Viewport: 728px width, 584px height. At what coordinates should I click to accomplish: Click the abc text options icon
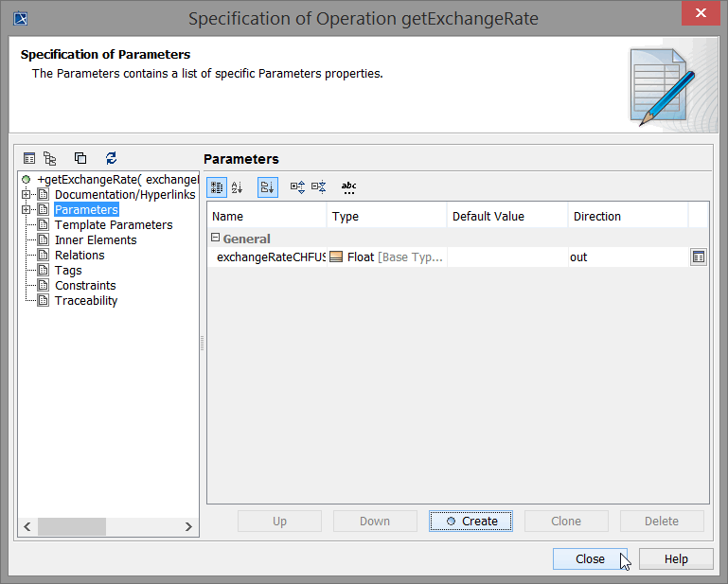[348, 187]
